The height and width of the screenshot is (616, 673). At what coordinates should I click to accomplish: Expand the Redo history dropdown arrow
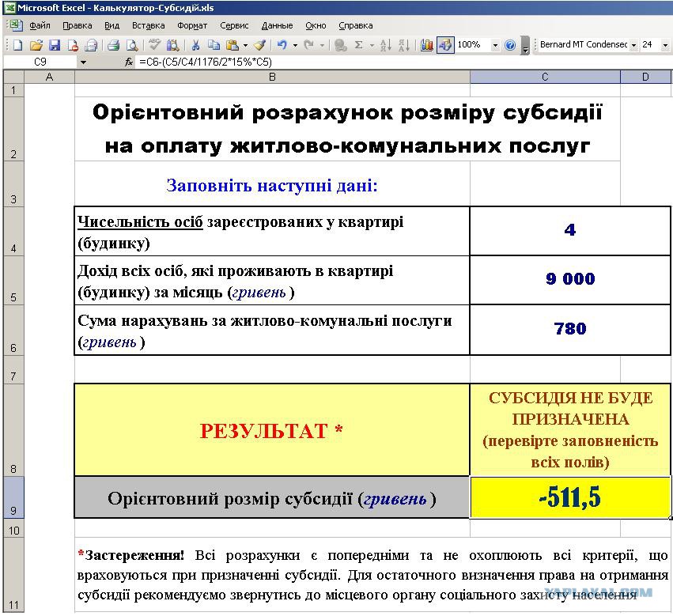(x=322, y=46)
